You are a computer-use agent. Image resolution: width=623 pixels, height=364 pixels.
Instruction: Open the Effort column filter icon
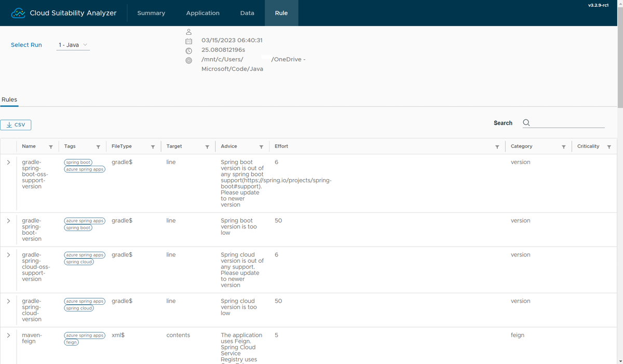(x=497, y=147)
